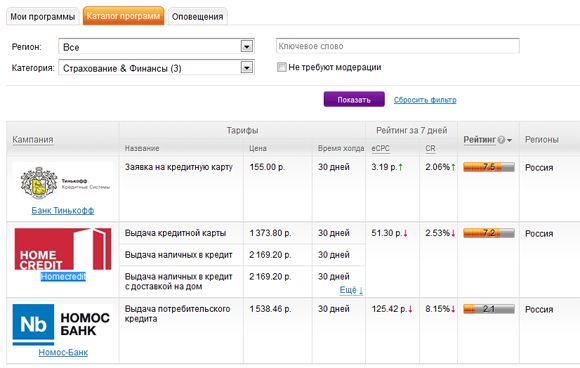Open the Банк Тинькофф campaign link
Image resolution: width=580 pixels, height=368 pixels.
point(63,210)
